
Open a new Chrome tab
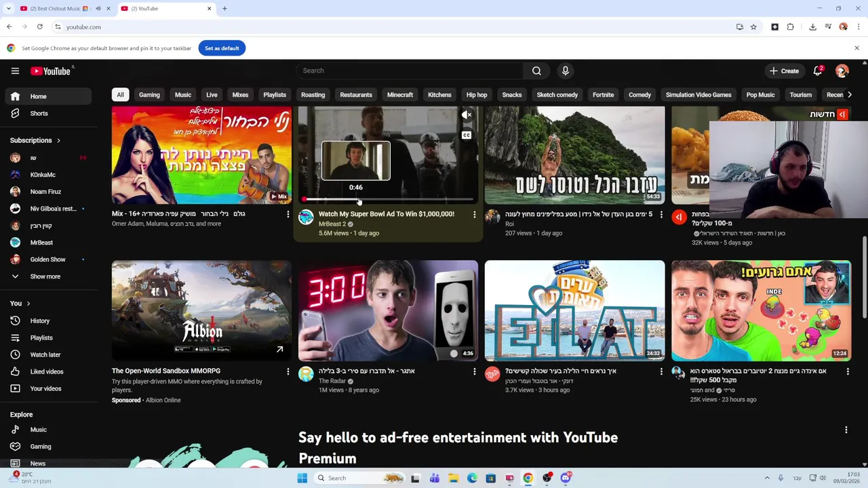[224, 9]
